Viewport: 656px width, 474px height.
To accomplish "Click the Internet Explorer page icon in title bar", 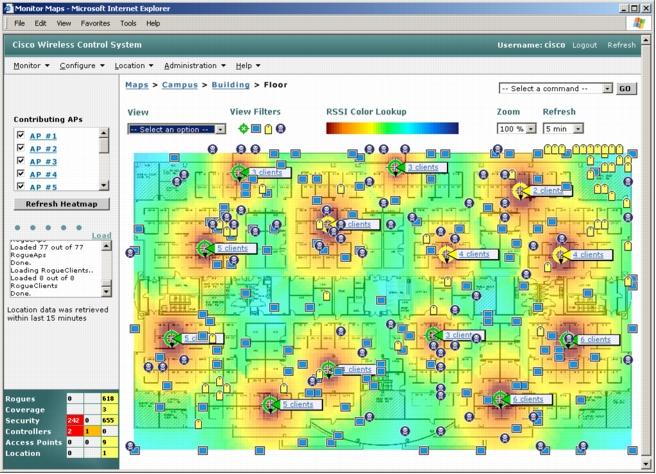I will (8, 8).
